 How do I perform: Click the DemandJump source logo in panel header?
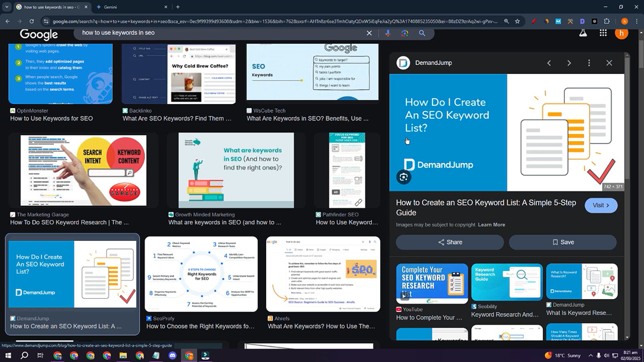tap(403, 63)
